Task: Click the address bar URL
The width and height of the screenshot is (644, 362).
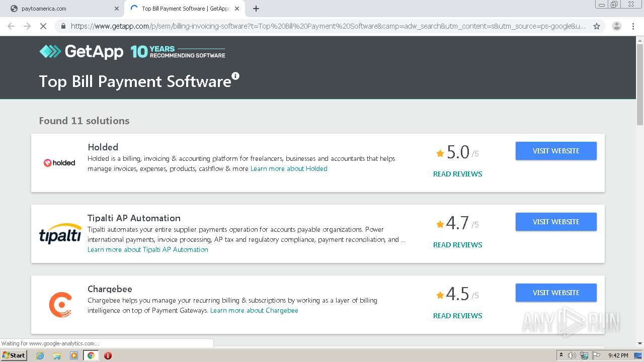Action: click(x=328, y=26)
